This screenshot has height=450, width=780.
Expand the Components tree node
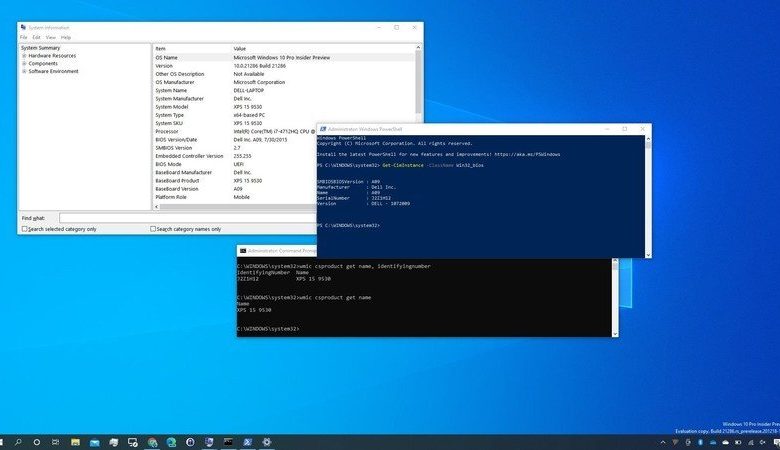(x=24, y=64)
